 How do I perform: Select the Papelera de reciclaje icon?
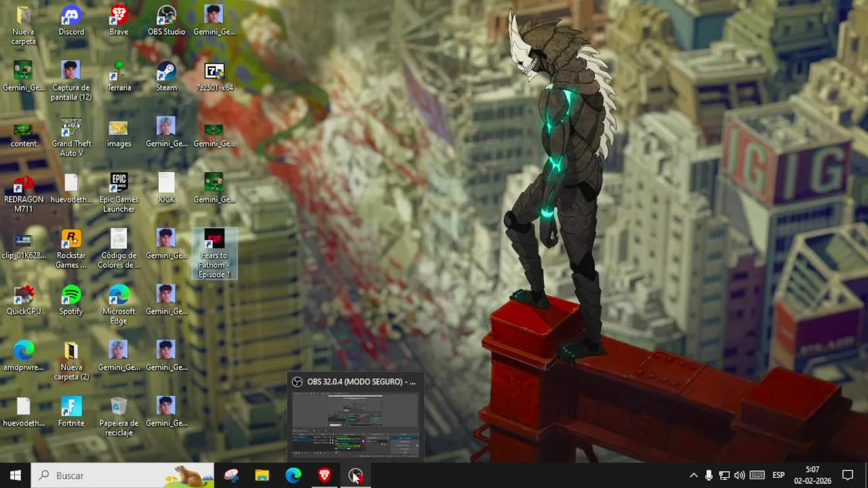pos(119,416)
